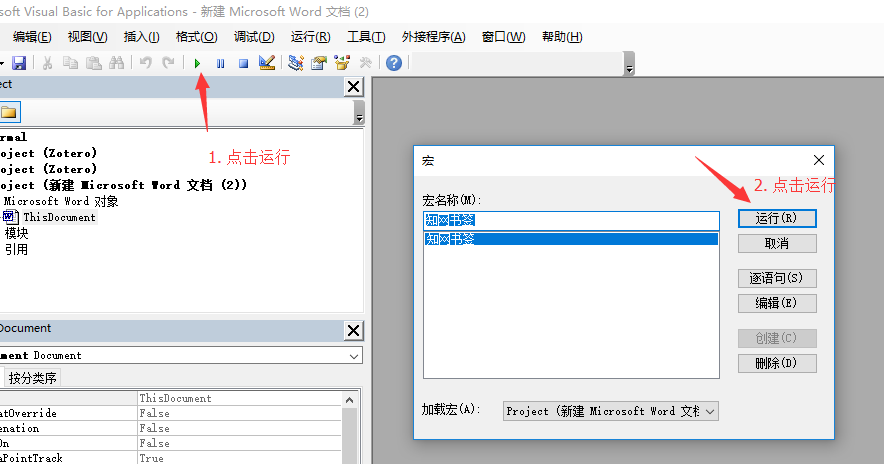This screenshot has height=464, width=884.
Task: Click the Reset stop square icon
Action: click(x=244, y=63)
